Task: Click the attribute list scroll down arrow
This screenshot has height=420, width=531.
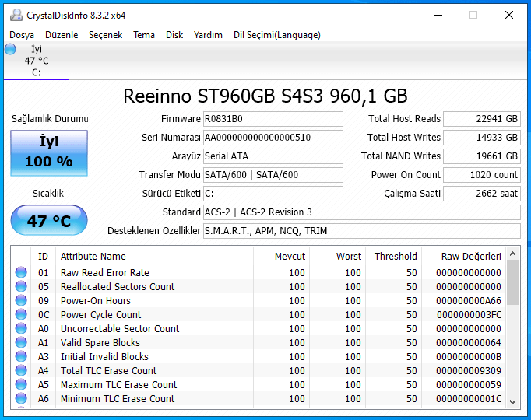Action: point(512,401)
